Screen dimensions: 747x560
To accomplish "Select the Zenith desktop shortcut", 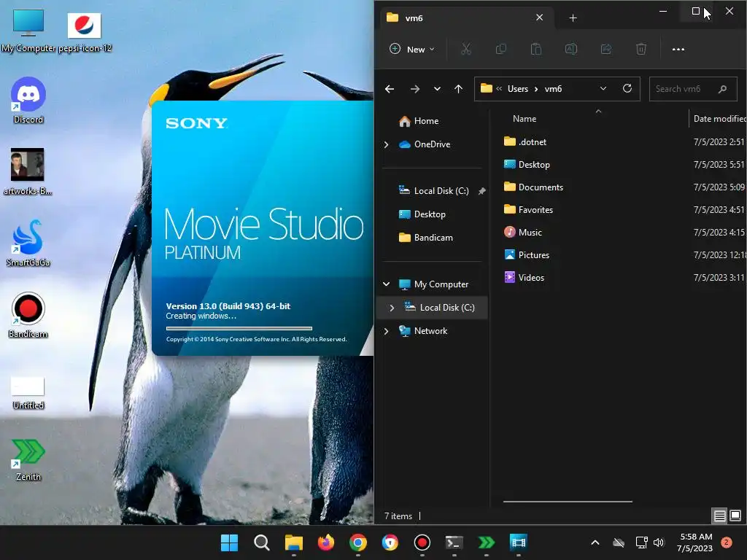I will 28,459.
